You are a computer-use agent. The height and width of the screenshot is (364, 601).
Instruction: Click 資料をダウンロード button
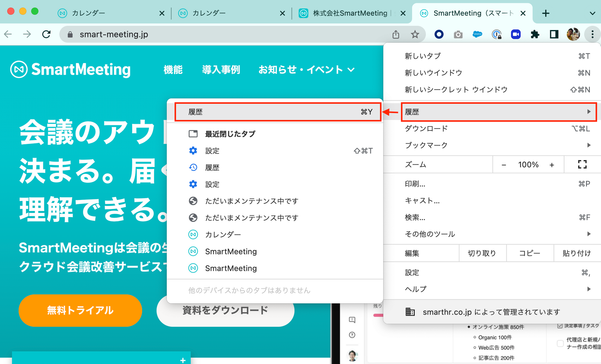click(x=225, y=311)
